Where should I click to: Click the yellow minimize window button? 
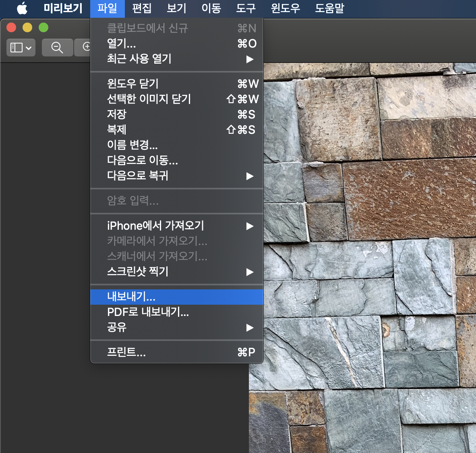(27, 27)
